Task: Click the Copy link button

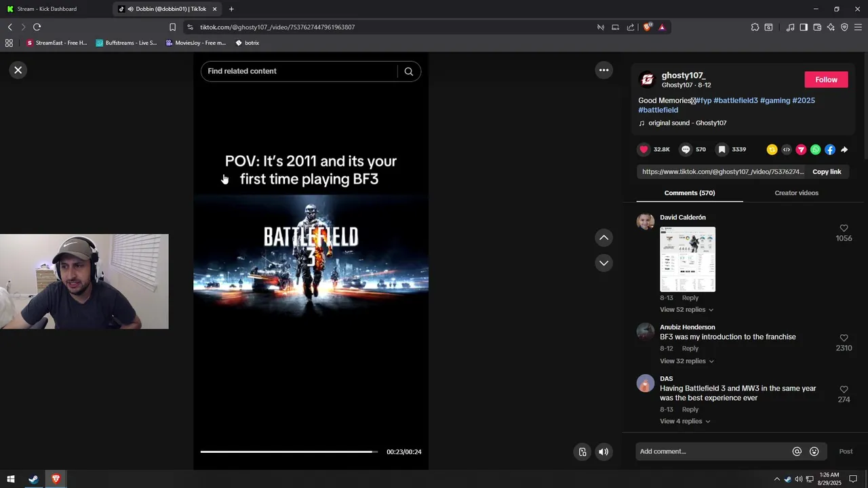Action: pos(827,171)
